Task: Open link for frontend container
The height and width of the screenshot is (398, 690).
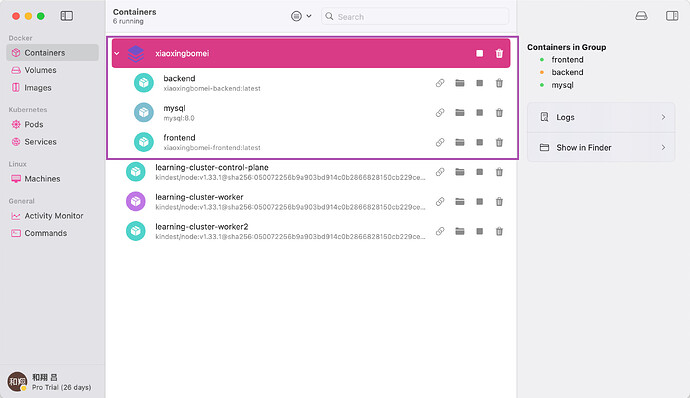Action: click(440, 142)
